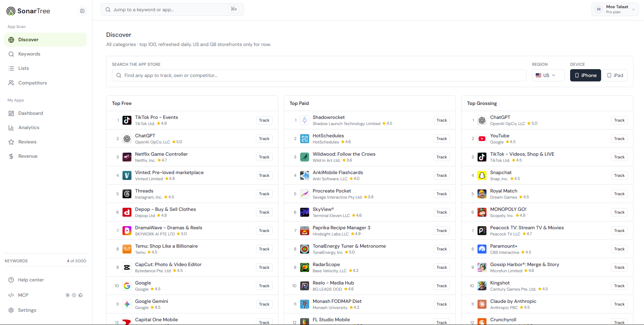Open Revenue in the sidebar

45,156
